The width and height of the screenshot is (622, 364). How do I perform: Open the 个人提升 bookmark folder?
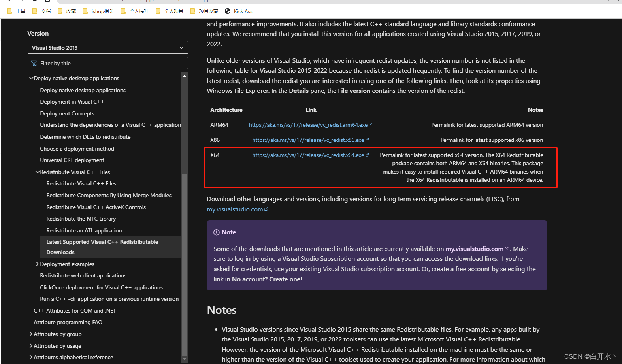[x=135, y=11]
